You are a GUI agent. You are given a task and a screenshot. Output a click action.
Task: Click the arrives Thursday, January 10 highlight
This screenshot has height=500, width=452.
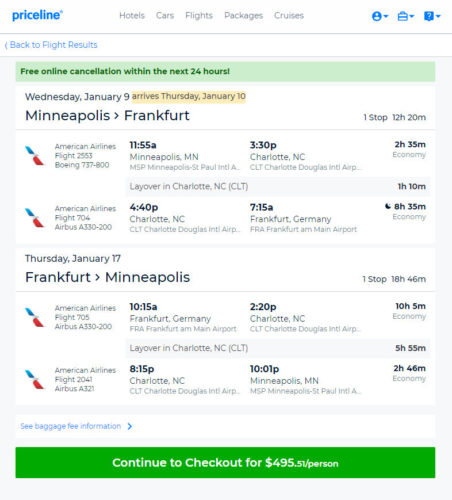(x=189, y=96)
